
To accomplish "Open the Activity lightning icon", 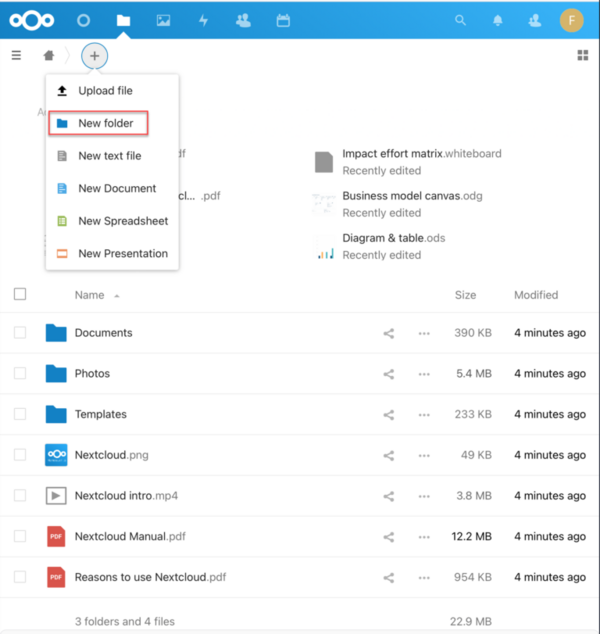I will (x=203, y=20).
